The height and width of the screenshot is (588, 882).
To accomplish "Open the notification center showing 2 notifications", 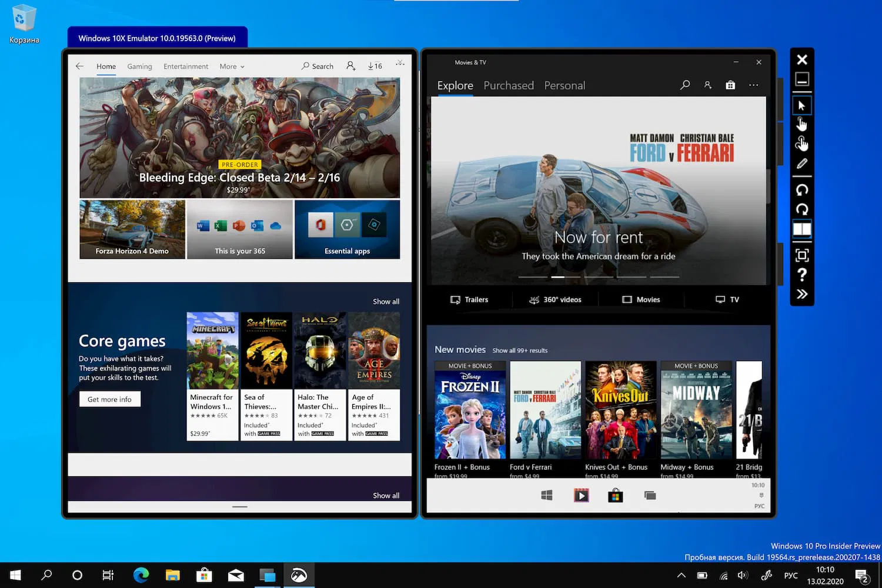I will point(862,576).
